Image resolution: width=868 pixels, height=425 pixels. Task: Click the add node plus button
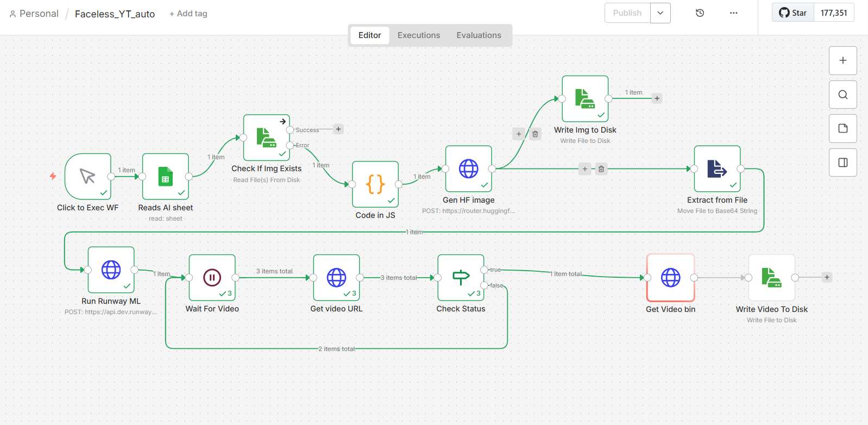tap(843, 60)
